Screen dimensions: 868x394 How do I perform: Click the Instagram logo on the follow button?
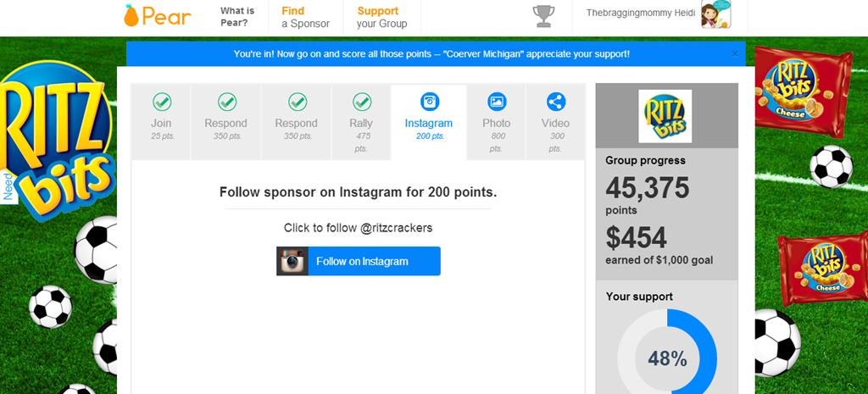pos(292,261)
